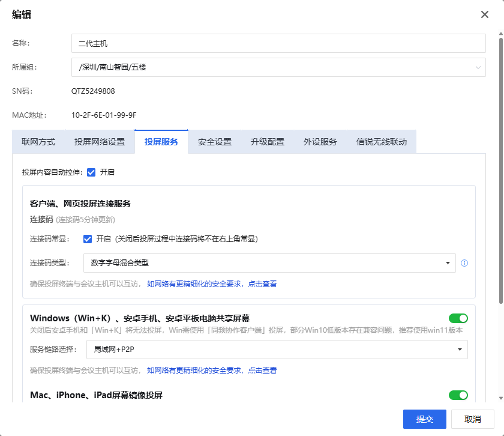The width and height of the screenshot is (504, 436).
Task: Open 服务链路选择 dropdown showing 局域网+P2P
Action: pos(277,350)
